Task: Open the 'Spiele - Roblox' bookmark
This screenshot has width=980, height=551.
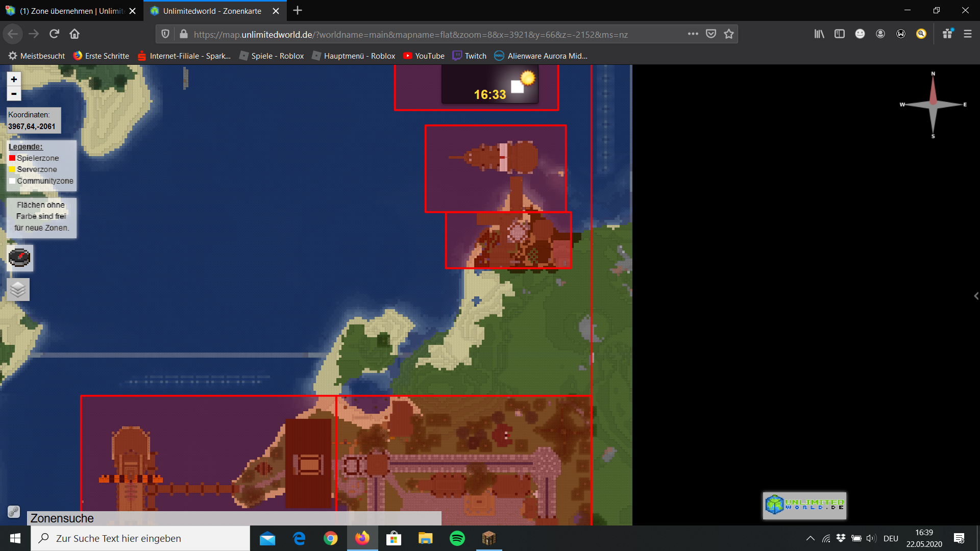Action: (x=272, y=56)
